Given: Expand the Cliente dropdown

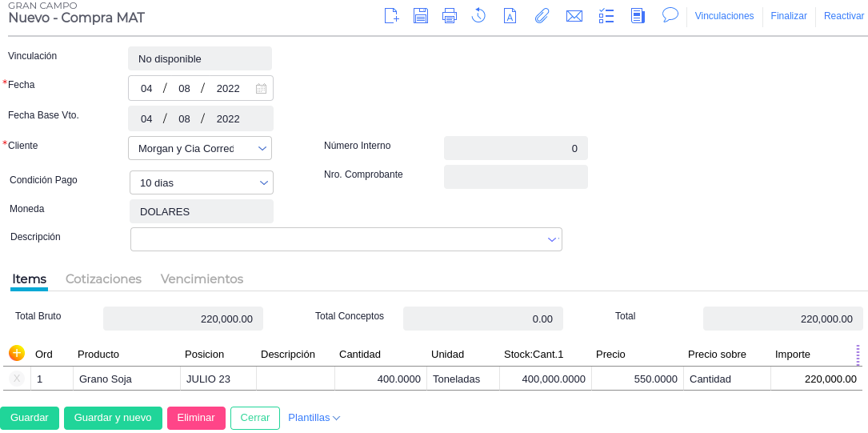Looking at the screenshot, I should (x=262, y=149).
